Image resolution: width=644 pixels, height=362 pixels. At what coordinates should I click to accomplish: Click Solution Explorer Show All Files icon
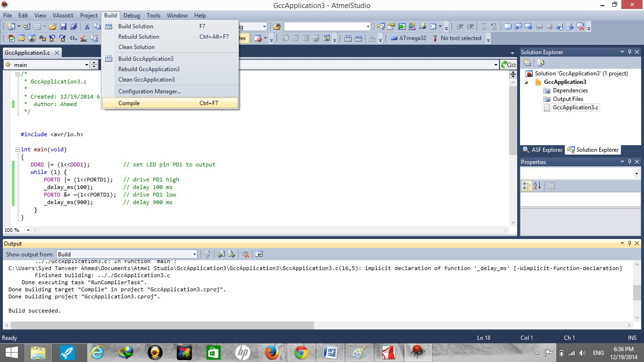(x=540, y=63)
